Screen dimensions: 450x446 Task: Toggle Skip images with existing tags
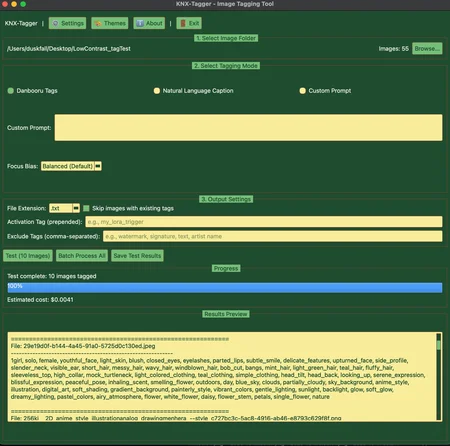click(86, 208)
